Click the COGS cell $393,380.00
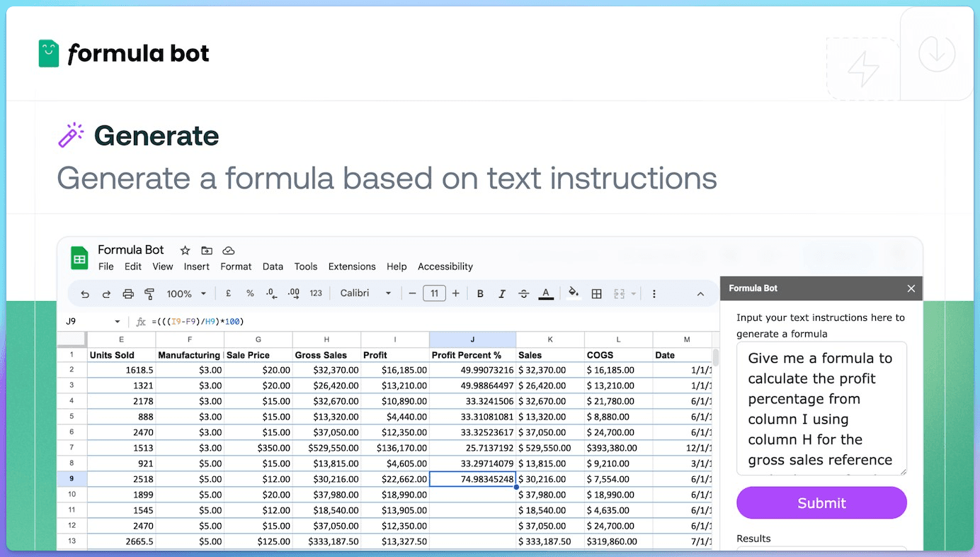Viewport: 980px width, 557px height. [618, 448]
